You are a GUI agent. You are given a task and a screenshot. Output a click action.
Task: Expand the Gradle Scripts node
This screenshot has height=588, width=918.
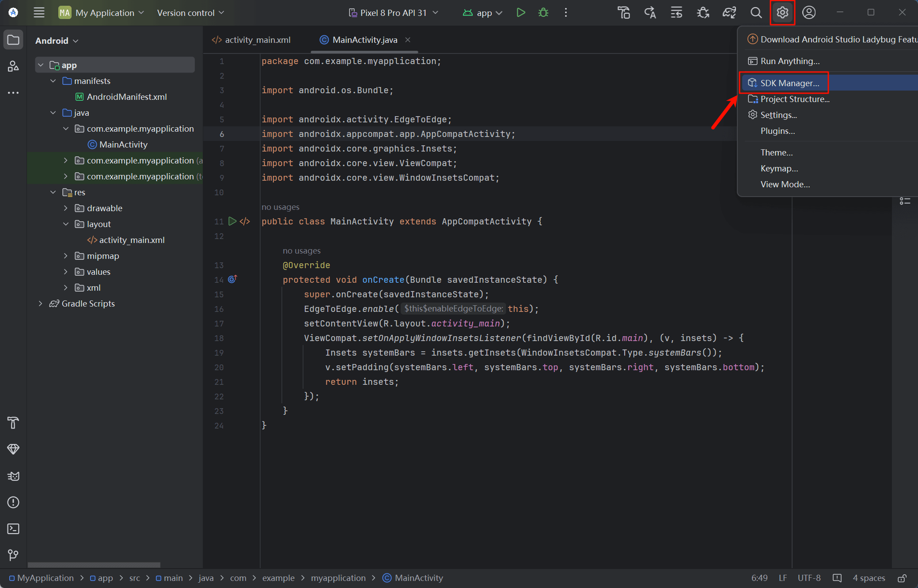pyautogui.click(x=41, y=303)
